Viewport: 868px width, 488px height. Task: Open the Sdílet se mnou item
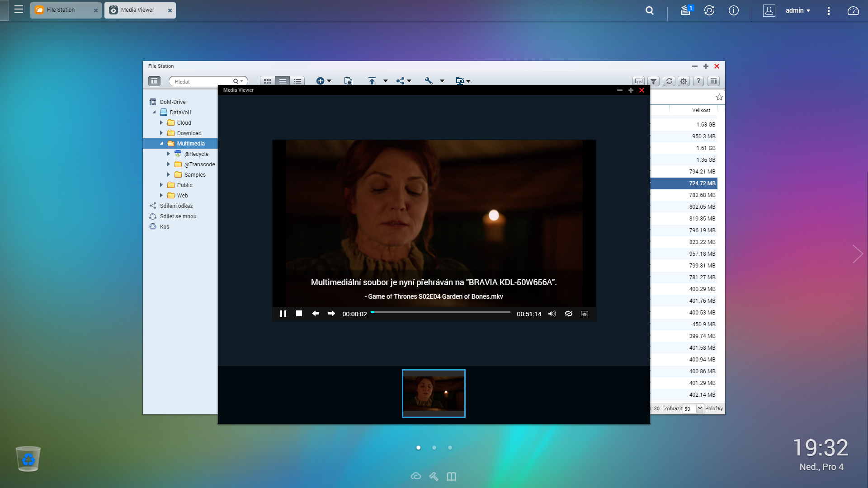178,216
